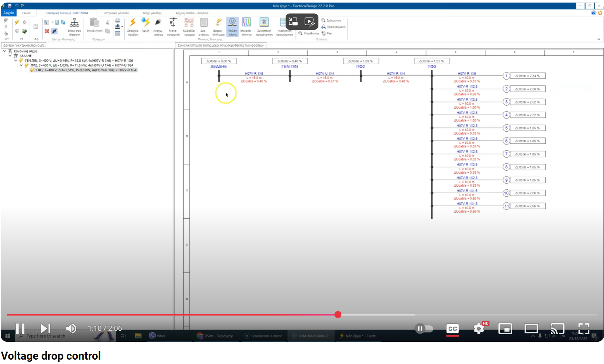Viewport: 604px width, 364px height.
Task: Collapse the ΔΕΔΔΗΕ tree branch
Action: [x=10, y=56]
